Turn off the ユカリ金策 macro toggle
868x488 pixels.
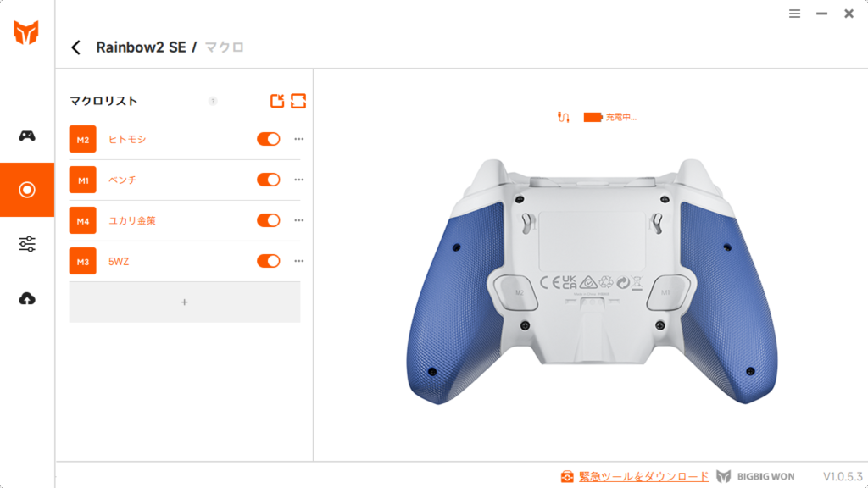point(269,220)
